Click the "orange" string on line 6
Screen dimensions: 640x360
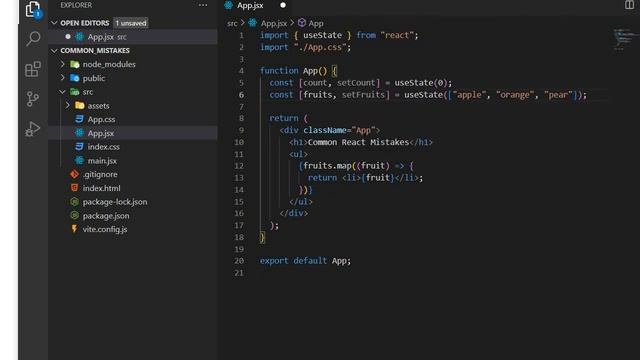click(x=515, y=95)
